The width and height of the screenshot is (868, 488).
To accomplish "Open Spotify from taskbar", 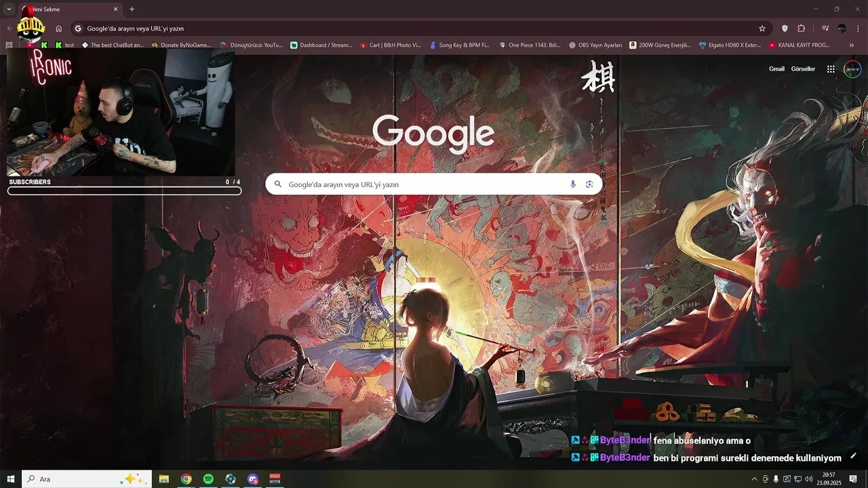I will coord(208,479).
